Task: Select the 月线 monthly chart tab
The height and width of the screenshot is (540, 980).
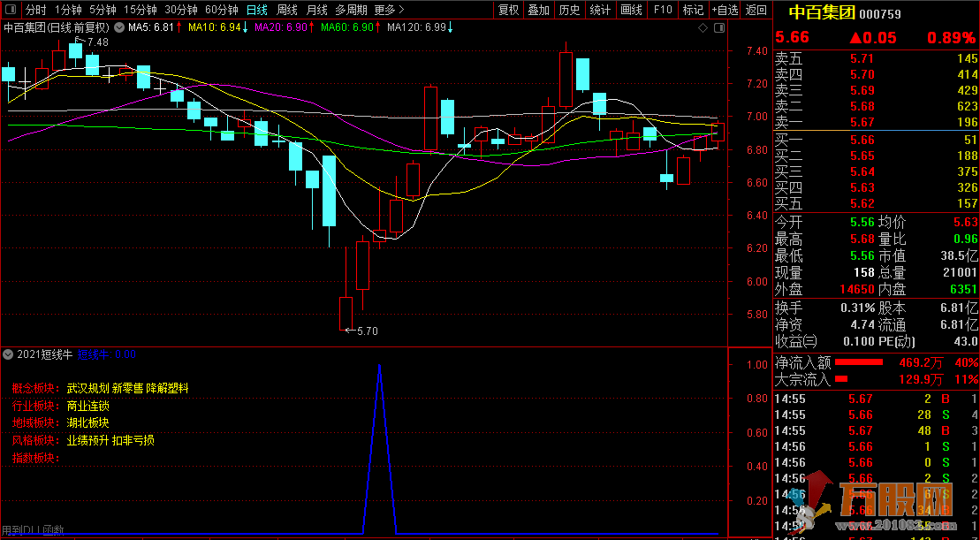Action: click(317, 10)
